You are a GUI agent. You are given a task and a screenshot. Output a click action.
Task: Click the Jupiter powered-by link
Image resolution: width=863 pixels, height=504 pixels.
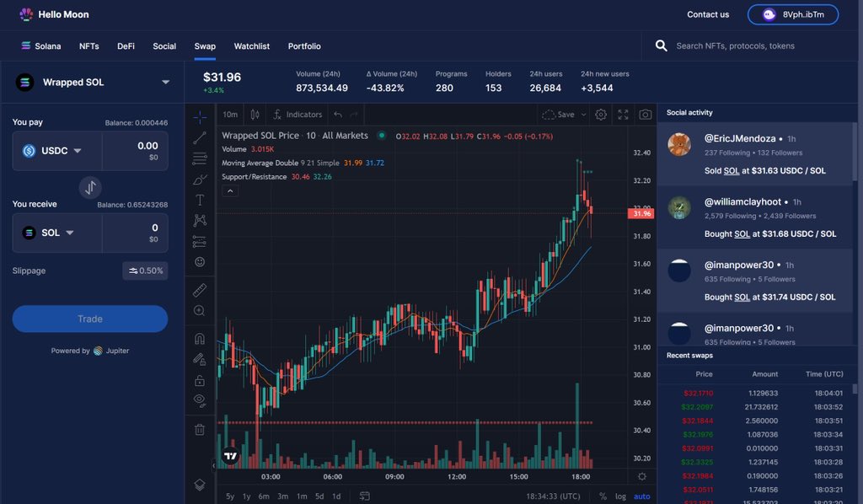(x=111, y=351)
